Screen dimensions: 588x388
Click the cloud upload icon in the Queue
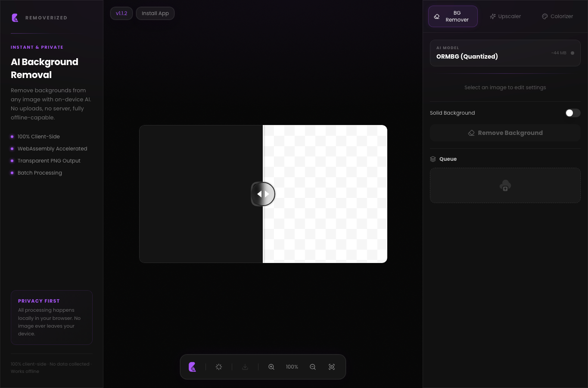pos(505,185)
